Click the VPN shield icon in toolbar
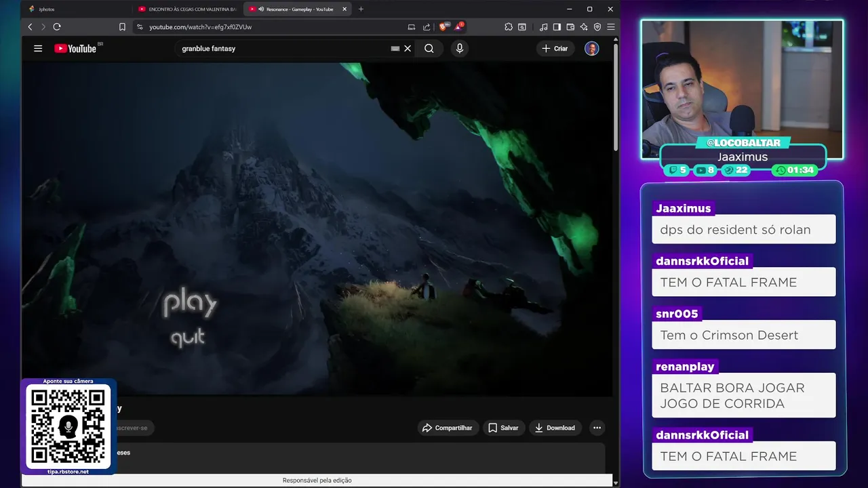The image size is (868, 488). (x=597, y=27)
